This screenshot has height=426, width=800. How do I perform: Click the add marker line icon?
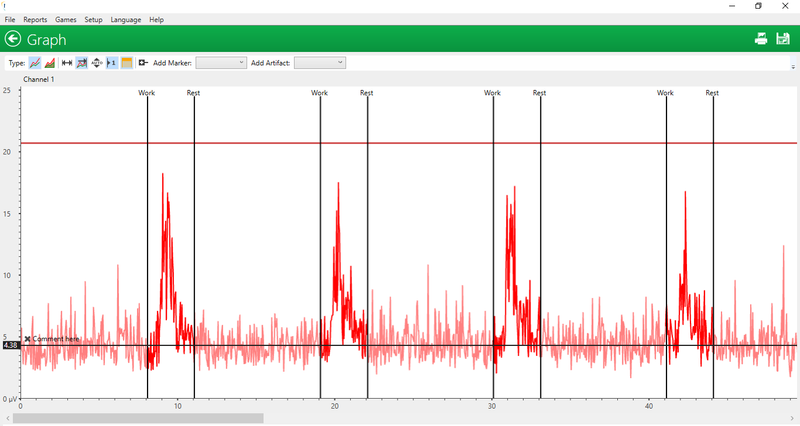coord(143,63)
